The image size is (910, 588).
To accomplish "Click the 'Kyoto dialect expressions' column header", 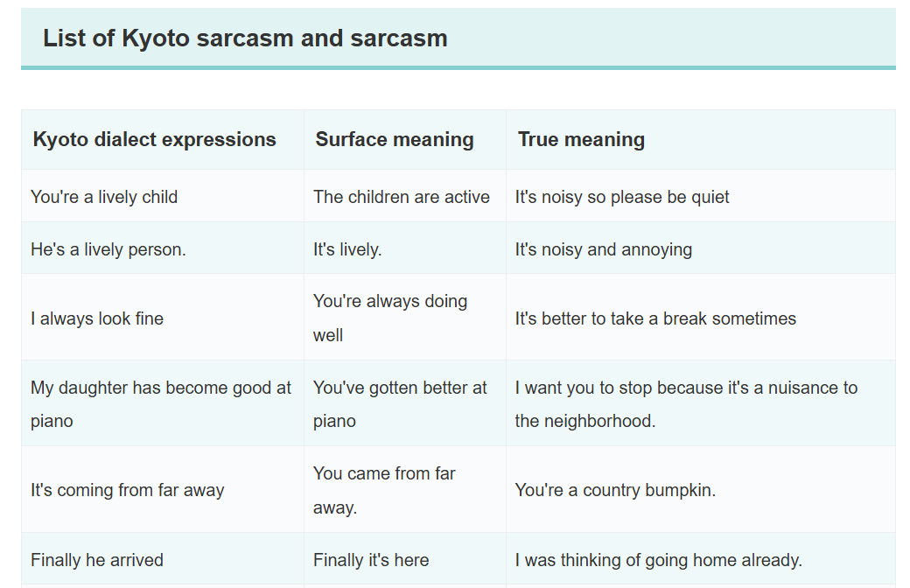I will point(163,139).
